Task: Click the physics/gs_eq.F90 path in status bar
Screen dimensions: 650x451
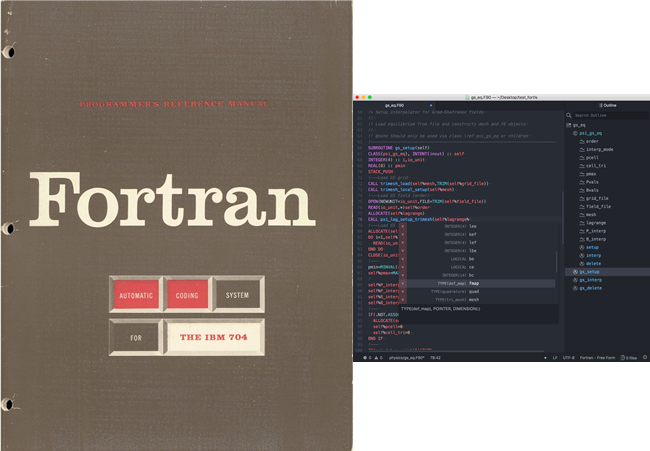Action: (x=406, y=357)
